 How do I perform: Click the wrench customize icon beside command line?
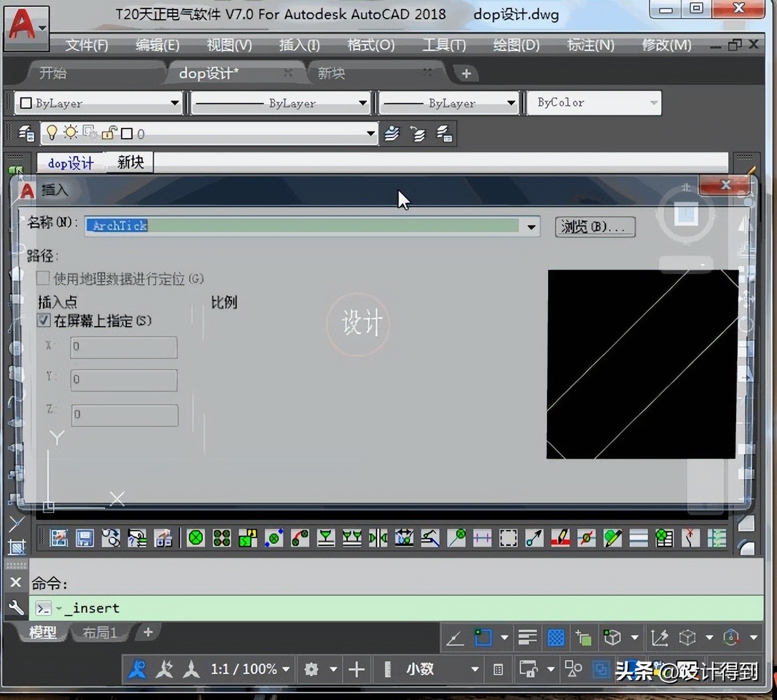click(x=16, y=608)
